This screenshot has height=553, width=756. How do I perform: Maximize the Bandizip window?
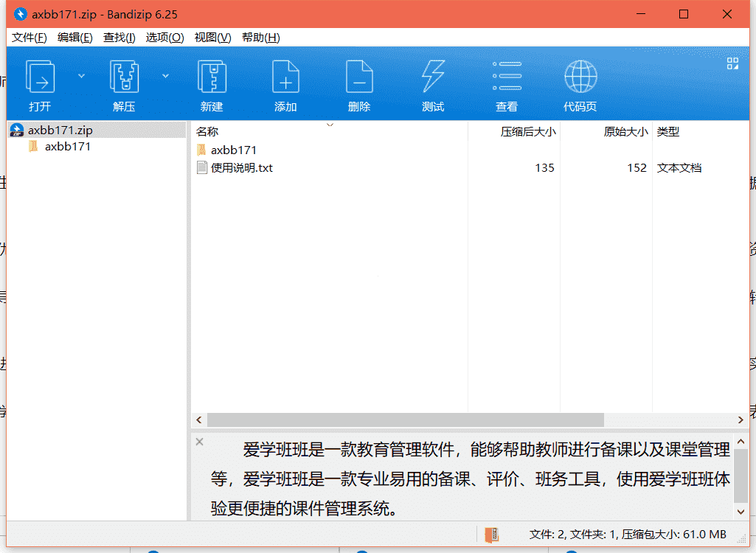pyautogui.click(x=684, y=14)
